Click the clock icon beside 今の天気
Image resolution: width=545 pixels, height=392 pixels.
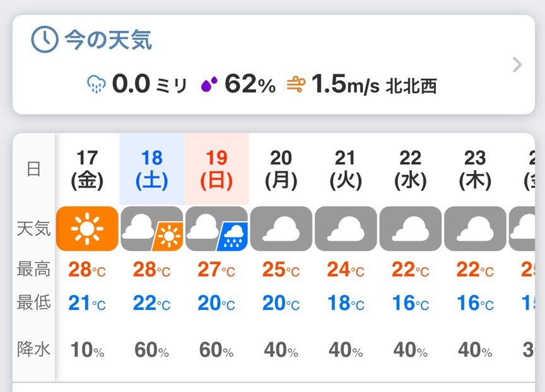pyautogui.click(x=45, y=40)
